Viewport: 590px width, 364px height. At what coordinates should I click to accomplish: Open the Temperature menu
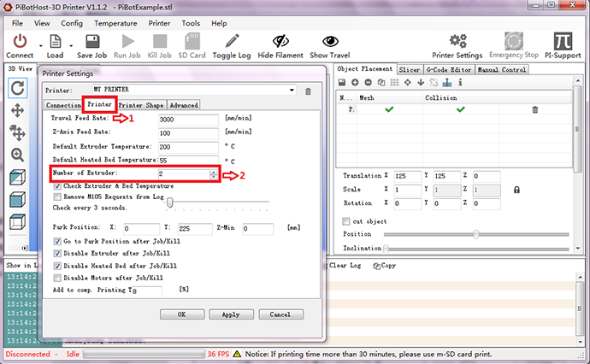[115, 23]
